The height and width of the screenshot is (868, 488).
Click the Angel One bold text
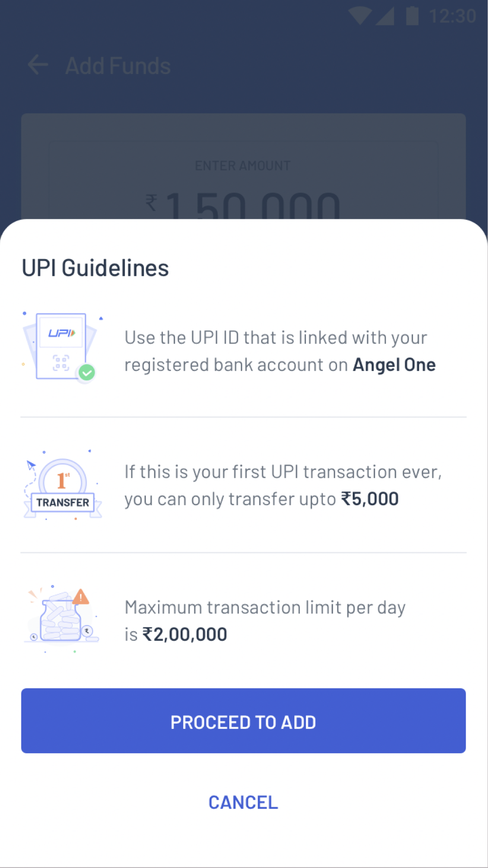(394, 365)
